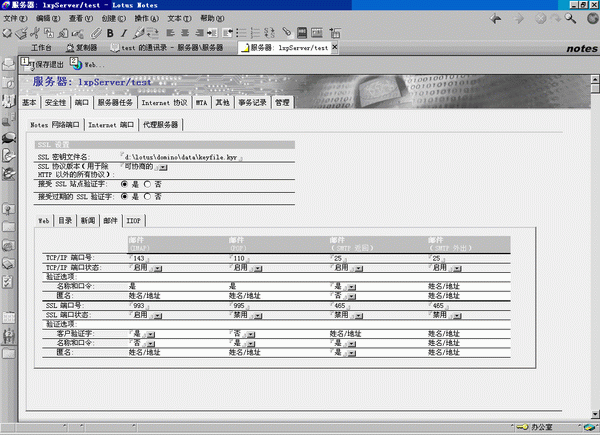Open IMAP 客户验证字 dropdown under SSL
The width and height of the screenshot is (600, 435).
pyautogui.click(x=151, y=335)
